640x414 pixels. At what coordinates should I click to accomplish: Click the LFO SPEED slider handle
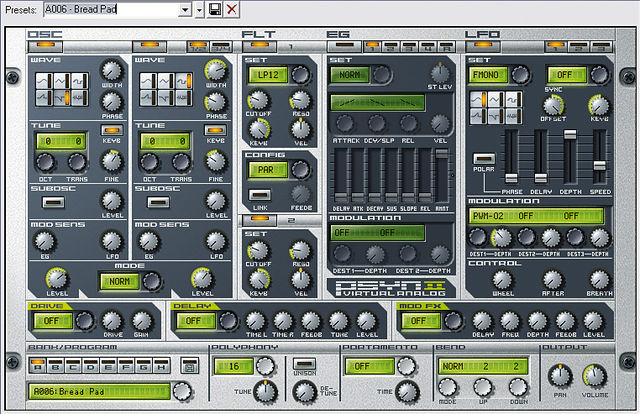click(599, 166)
